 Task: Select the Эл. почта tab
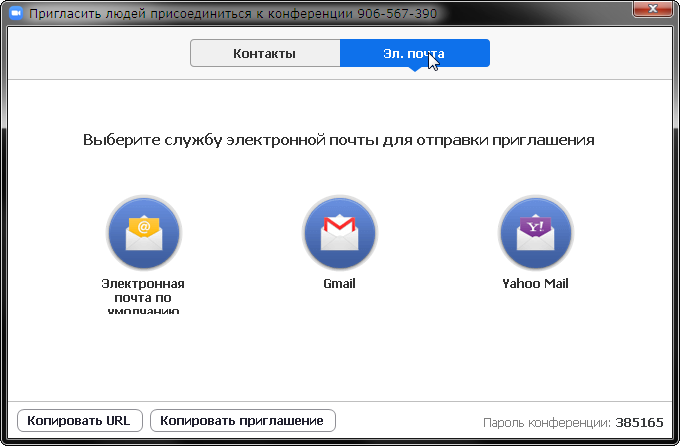[x=415, y=53]
